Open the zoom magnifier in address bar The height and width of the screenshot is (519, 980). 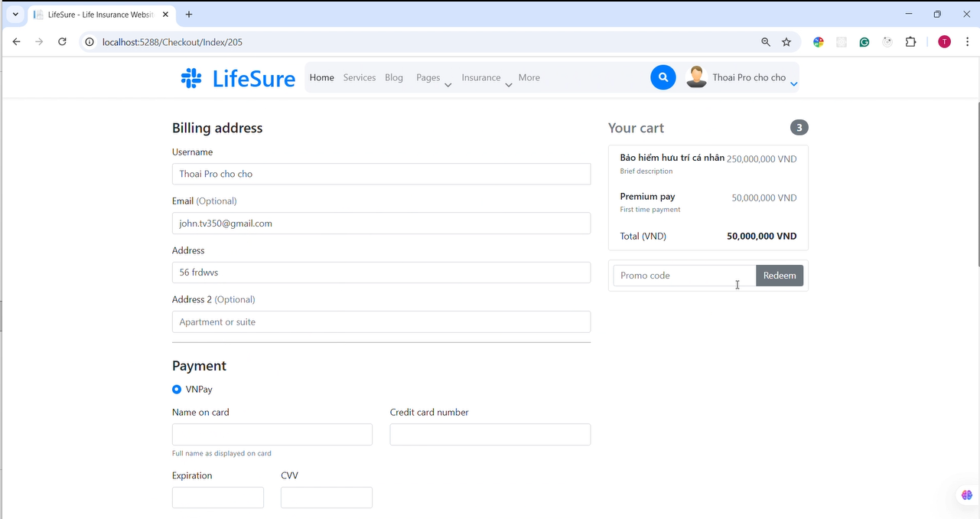pyautogui.click(x=766, y=42)
